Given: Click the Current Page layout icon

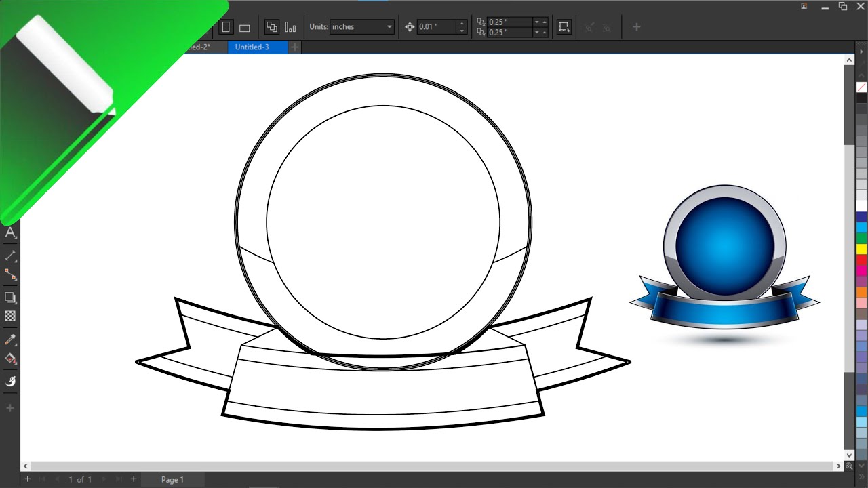Looking at the screenshot, I should tap(290, 27).
